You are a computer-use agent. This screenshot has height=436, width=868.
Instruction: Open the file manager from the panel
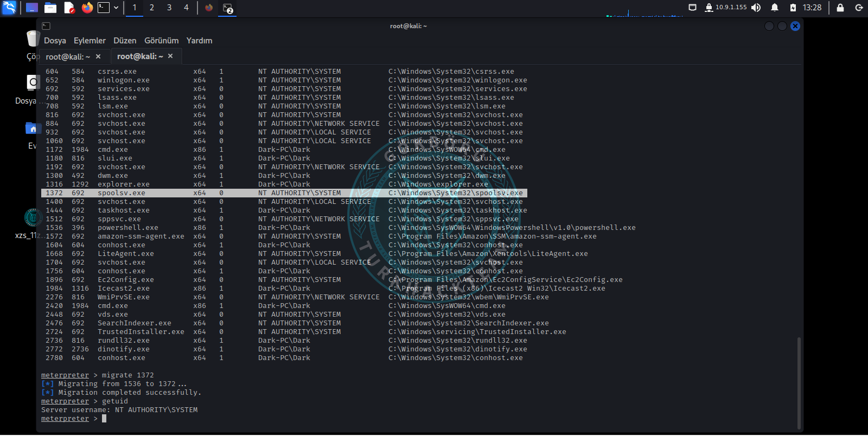pos(50,8)
